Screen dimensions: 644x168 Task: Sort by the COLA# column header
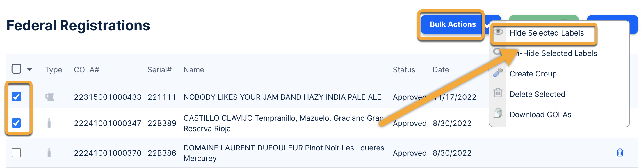tap(86, 70)
